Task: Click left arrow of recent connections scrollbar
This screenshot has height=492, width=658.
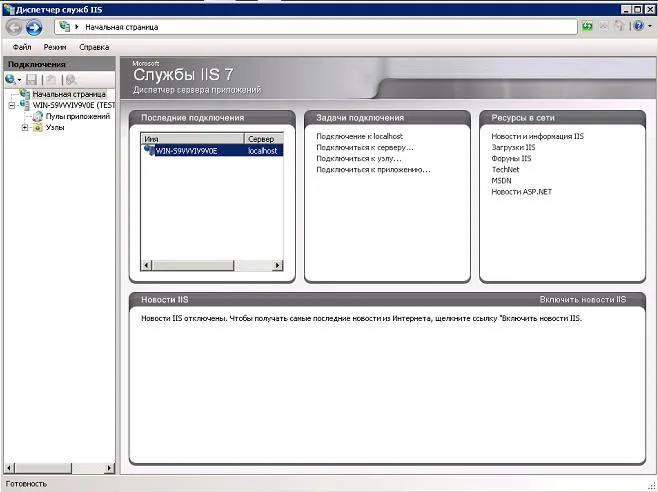Action: [x=146, y=265]
